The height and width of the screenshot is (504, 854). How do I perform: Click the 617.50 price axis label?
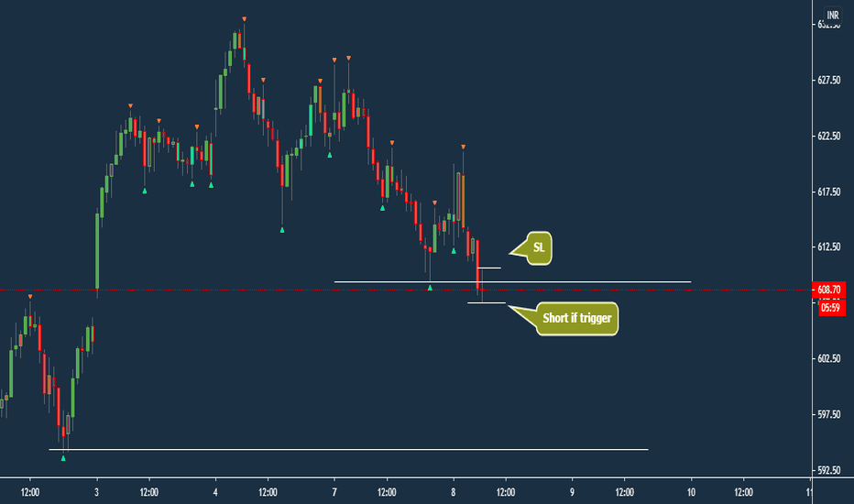point(828,192)
